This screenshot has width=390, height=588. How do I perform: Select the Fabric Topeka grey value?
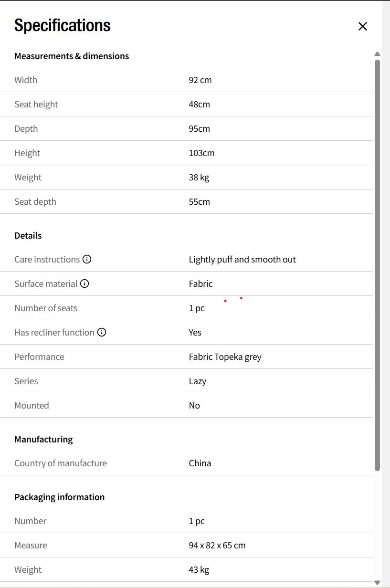coord(225,357)
